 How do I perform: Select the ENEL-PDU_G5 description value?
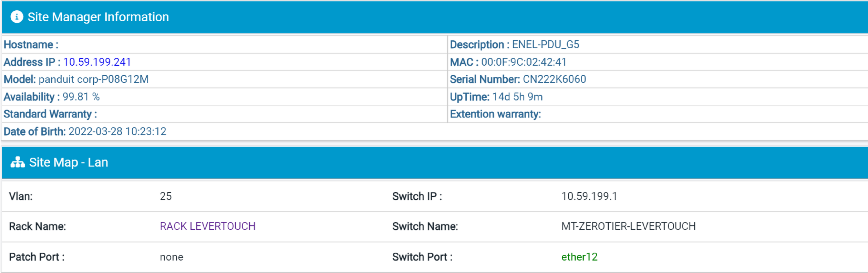point(545,44)
